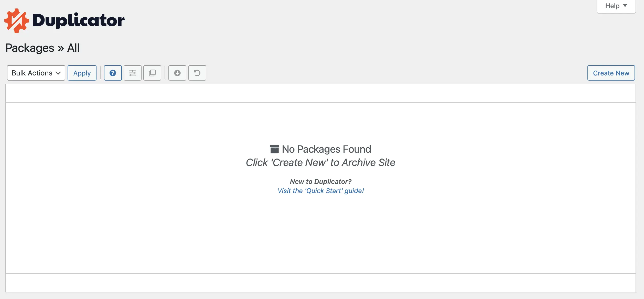
Task: Click the copy/duplicate packages icon
Action: pos(152,73)
